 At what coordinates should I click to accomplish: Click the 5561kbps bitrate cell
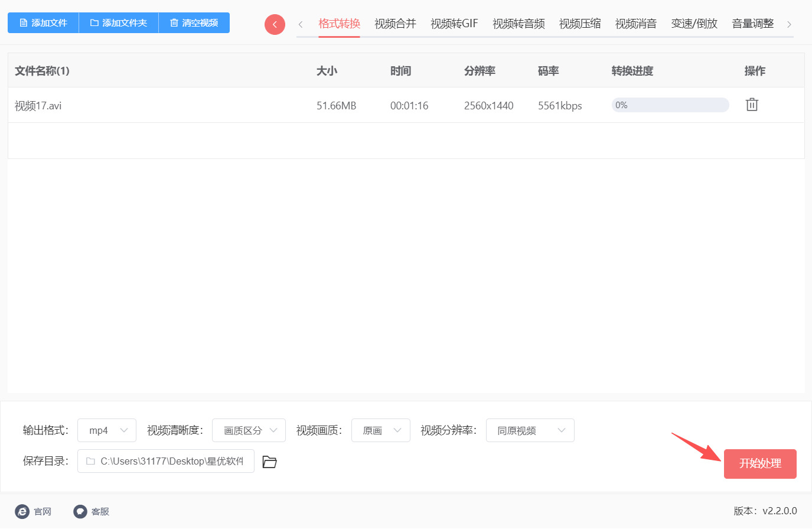[x=560, y=106]
